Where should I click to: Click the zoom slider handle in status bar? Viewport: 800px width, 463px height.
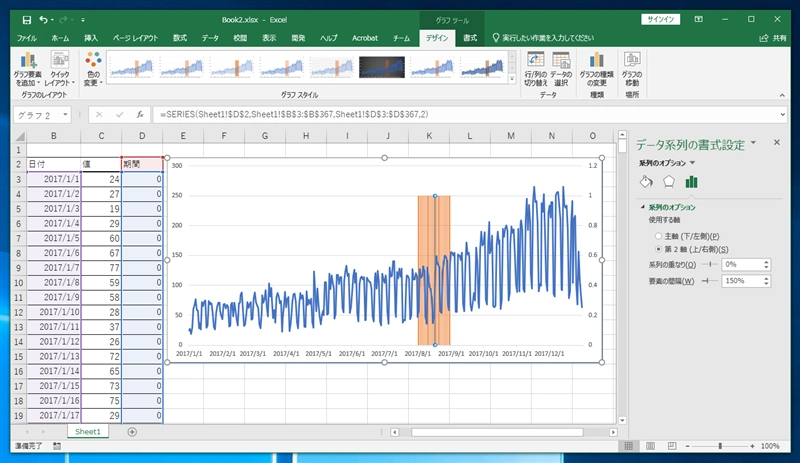point(720,446)
